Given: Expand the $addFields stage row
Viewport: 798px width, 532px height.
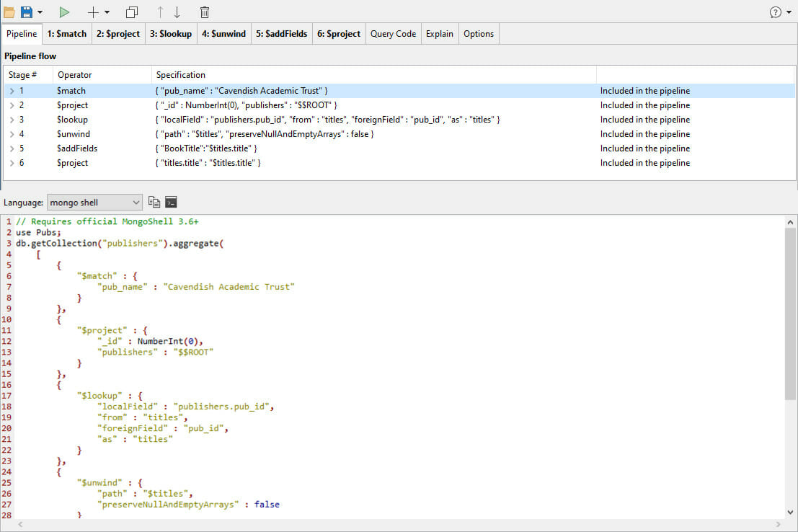Looking at the screenshot, I should tap(12, 148).
